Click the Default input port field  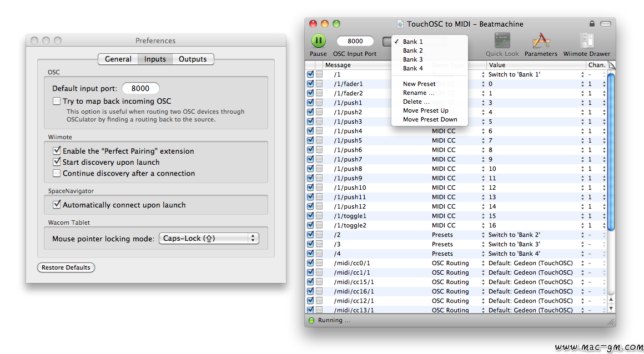click(140, 88)
